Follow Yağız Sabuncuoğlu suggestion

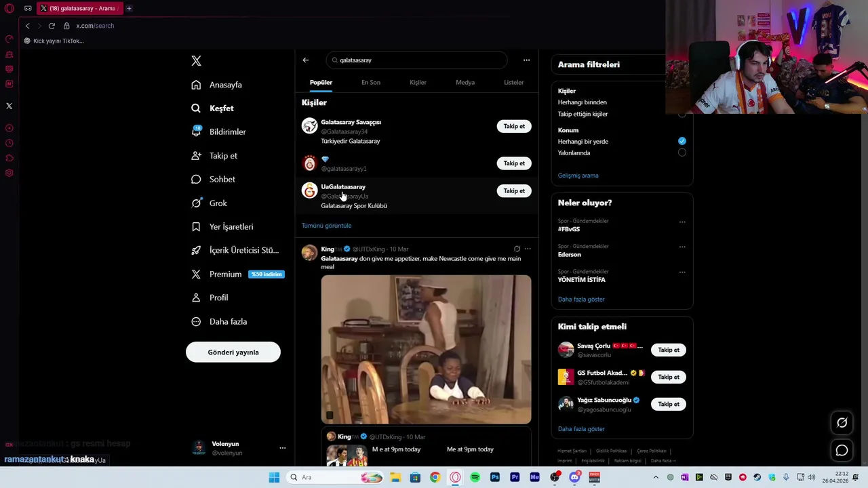pyautogui.click(x=669, y=404)
